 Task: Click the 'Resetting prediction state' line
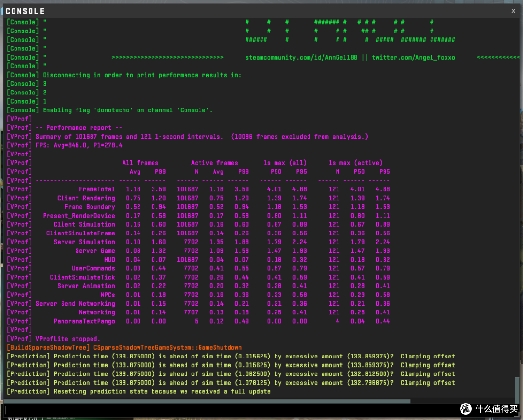pyautogui.click(x=138, y=391)
